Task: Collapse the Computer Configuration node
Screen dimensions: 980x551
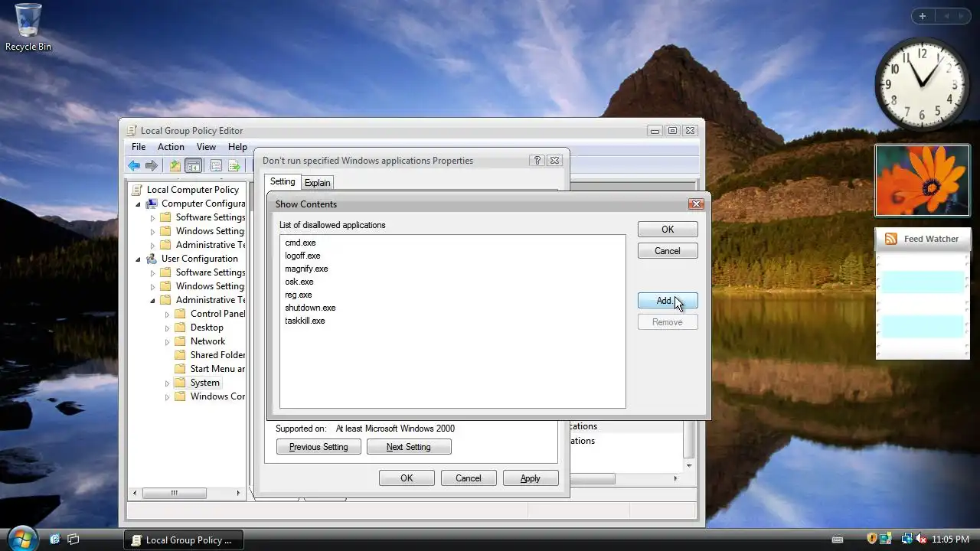Action: pyautogui.click(x=139, y=204)
